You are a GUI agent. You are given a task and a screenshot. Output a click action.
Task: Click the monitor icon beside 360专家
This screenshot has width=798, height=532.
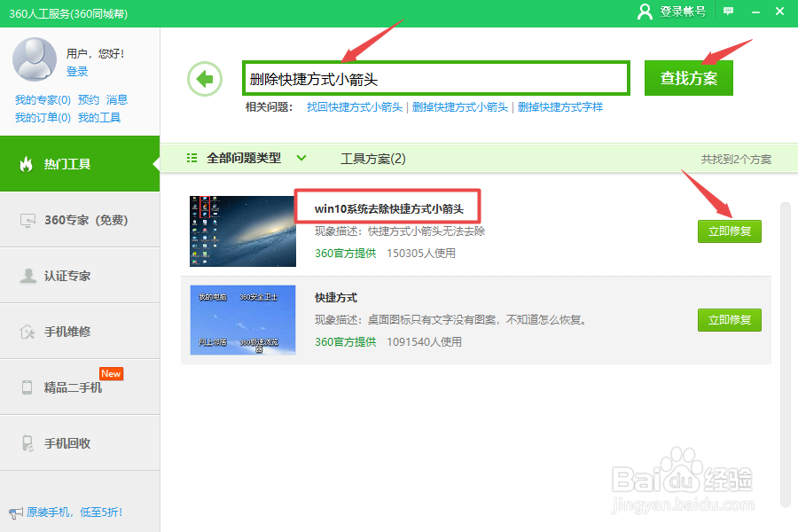pyautogui.click(x=27, y=220)
